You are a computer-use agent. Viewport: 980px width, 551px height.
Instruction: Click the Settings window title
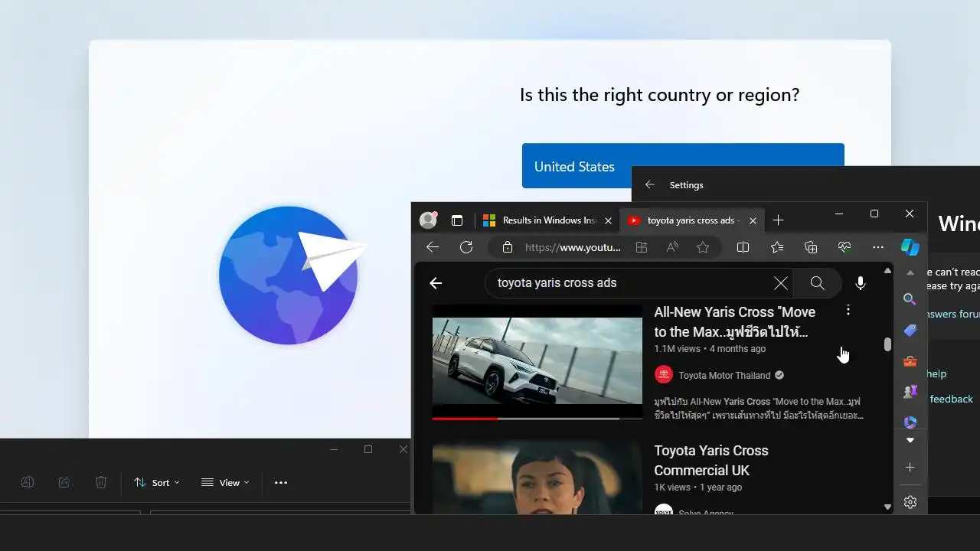pos(686,184)
